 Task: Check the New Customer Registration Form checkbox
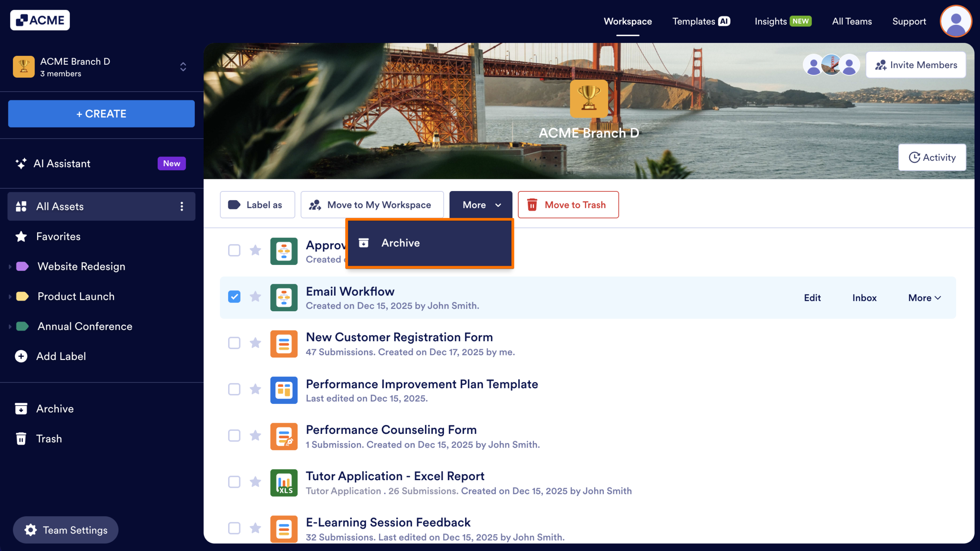click(234, 343)
